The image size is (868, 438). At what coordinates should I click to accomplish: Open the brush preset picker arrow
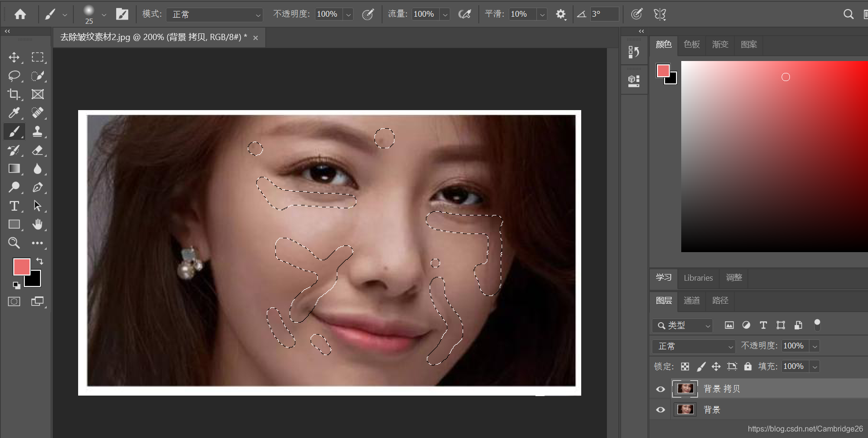[103, 15]
